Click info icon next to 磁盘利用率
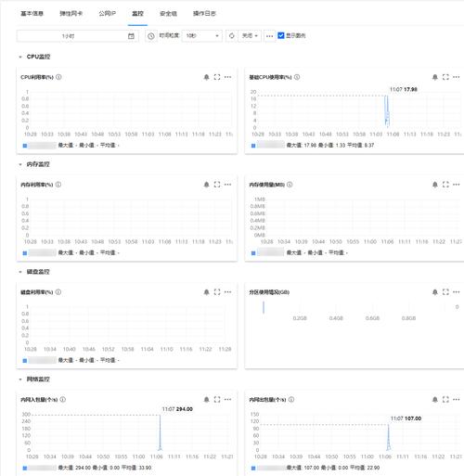This screenshot has width=464, height=476. (x=58, y=292)
